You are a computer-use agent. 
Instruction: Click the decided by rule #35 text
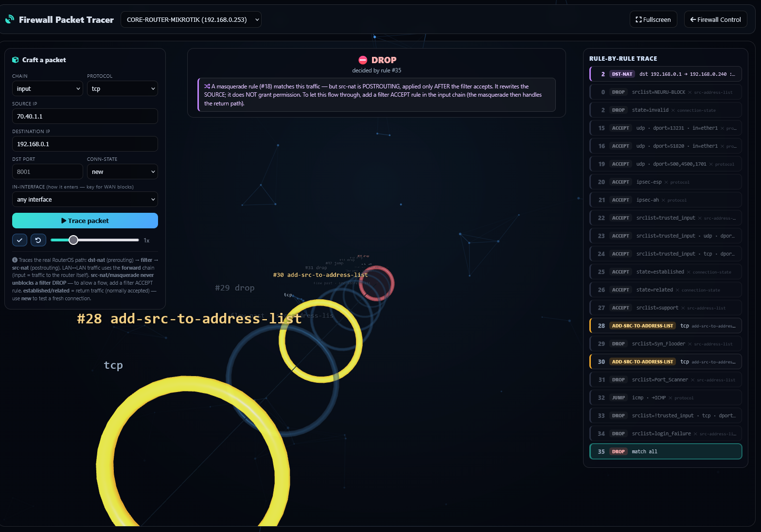[x=377, y=70]
